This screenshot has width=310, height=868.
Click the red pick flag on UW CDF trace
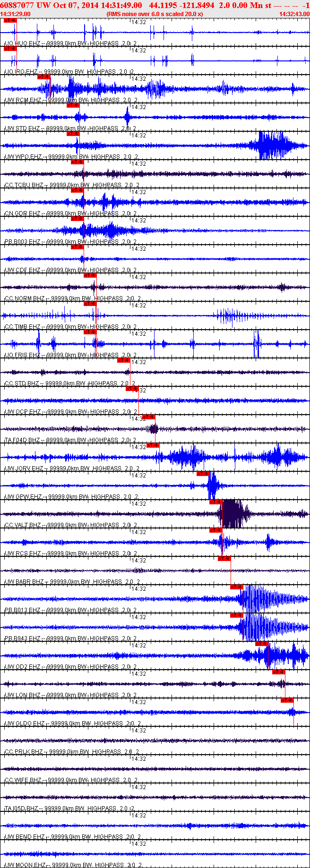click(77, 247)
